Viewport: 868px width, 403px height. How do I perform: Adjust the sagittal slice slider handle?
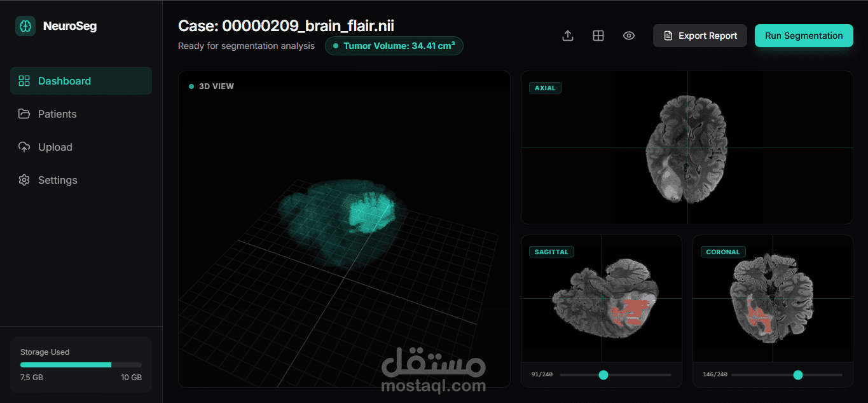click(603, 375)
